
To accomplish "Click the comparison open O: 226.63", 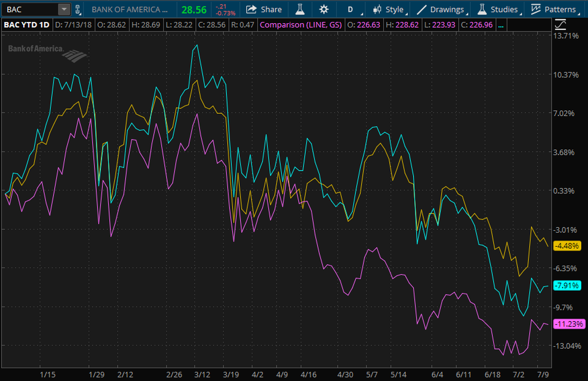I will coord(364,25).
